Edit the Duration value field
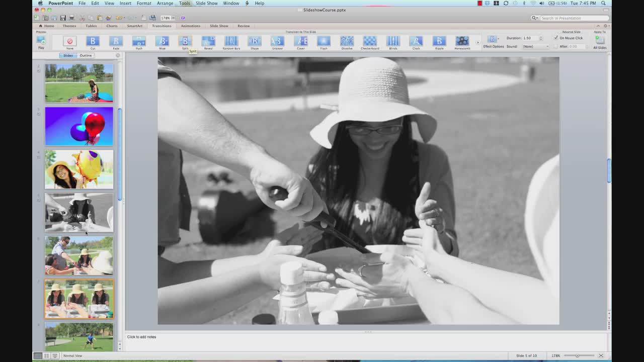The width and height of the screenshot is (644, 362). tap(530, 38)
